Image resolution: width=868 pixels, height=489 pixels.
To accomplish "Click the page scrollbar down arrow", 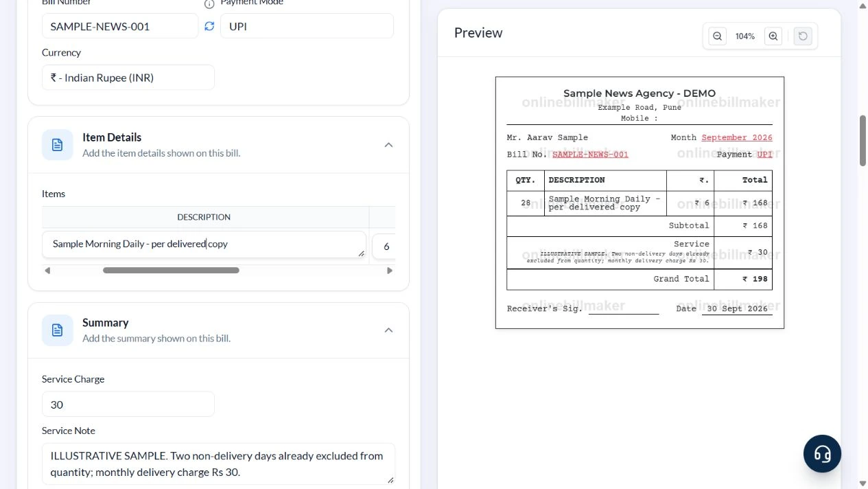I will pyautogui.click(x=863, y=484).
